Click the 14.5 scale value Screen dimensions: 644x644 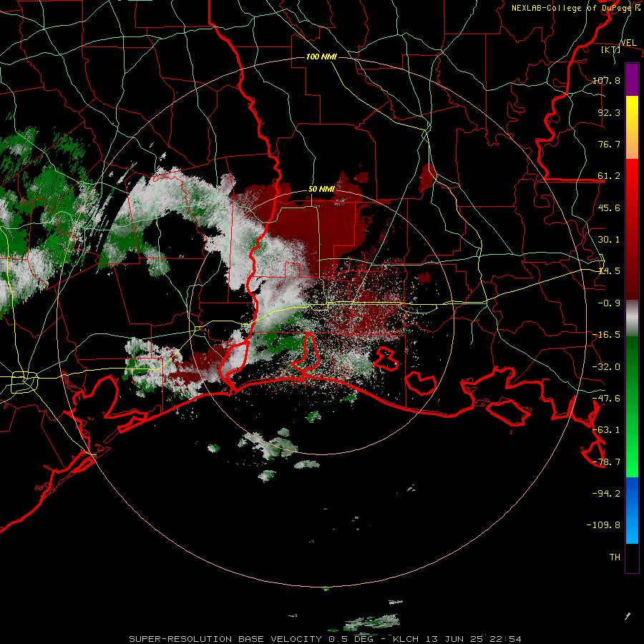[609, 271]
